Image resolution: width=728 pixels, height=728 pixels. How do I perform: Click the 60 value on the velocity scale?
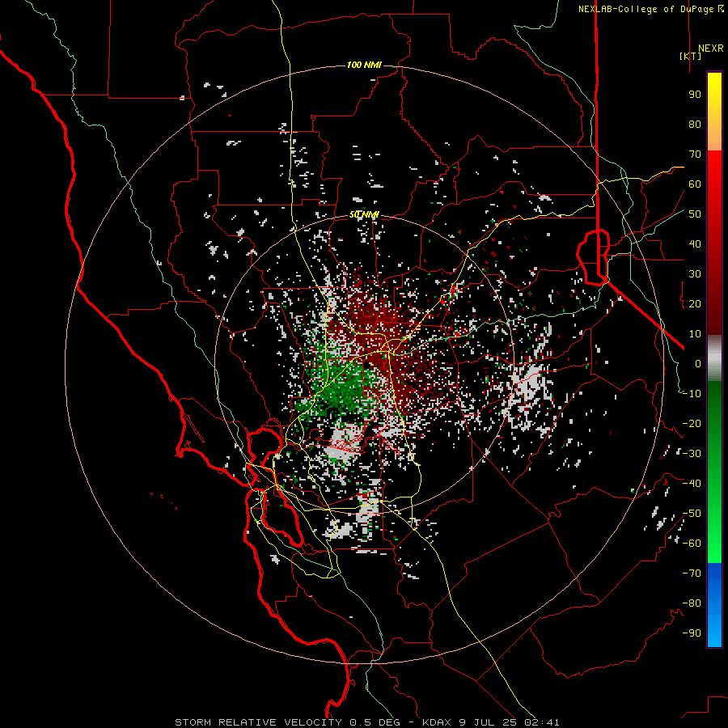695,184
